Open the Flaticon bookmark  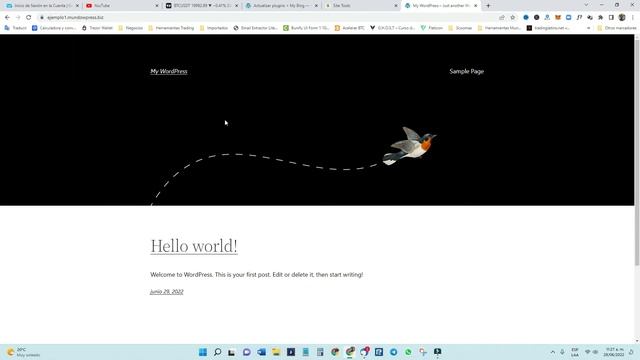432,28
